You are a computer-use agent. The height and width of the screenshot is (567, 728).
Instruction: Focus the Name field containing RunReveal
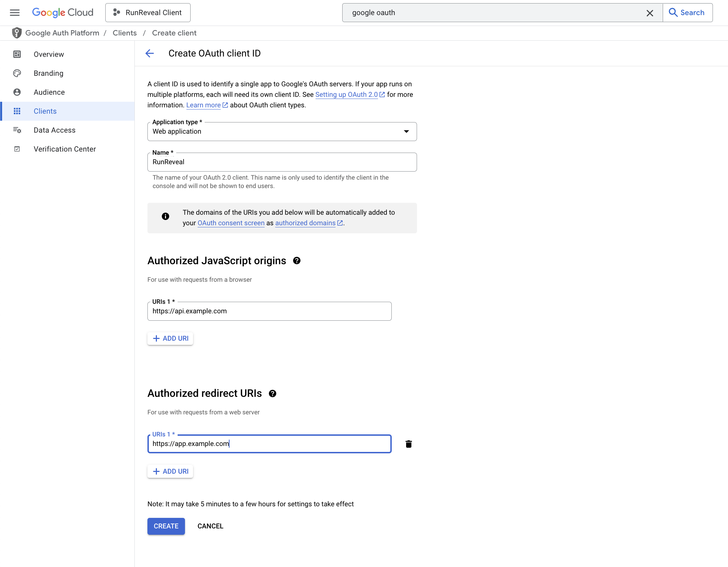point(281,162)
